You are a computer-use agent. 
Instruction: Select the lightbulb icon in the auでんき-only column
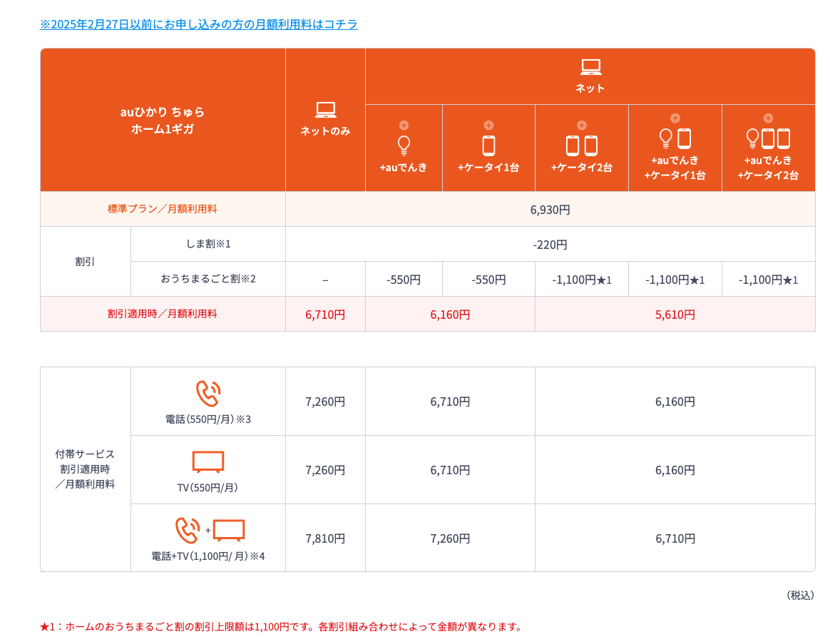tap(404, 145)
